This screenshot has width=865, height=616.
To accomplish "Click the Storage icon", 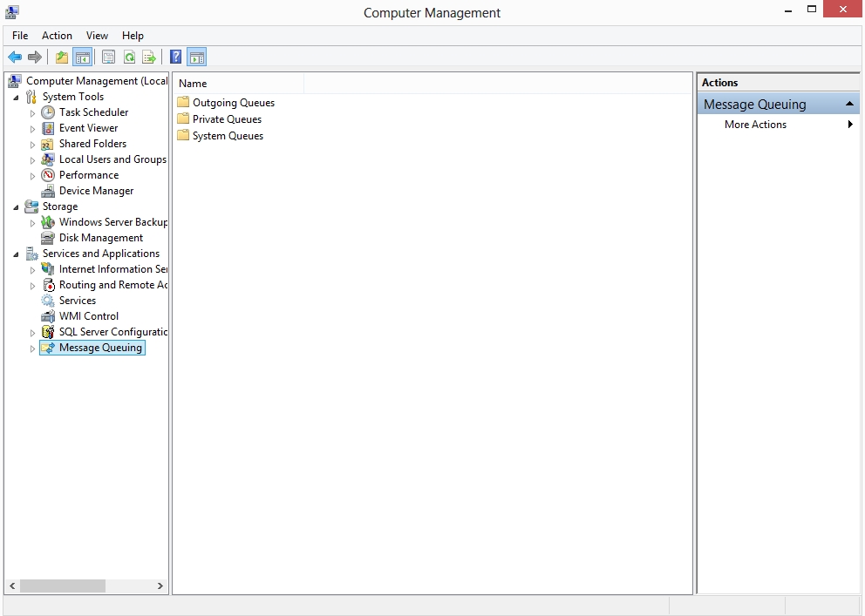I will coord(31,206).
